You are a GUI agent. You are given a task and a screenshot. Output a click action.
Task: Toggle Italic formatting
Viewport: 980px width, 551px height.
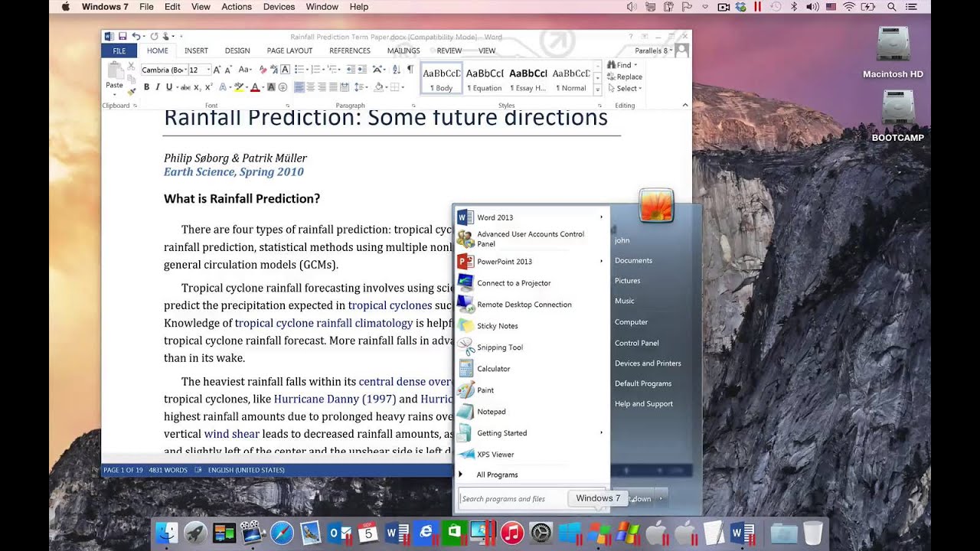[158, 87]
